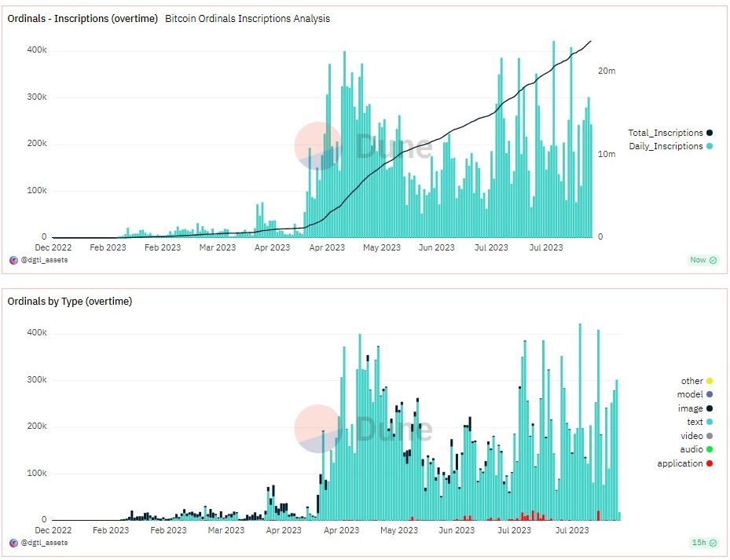Click the black Total_Inscriptions legend dot
This screenshot has height=560, width=730.
[x=710, y=132]
